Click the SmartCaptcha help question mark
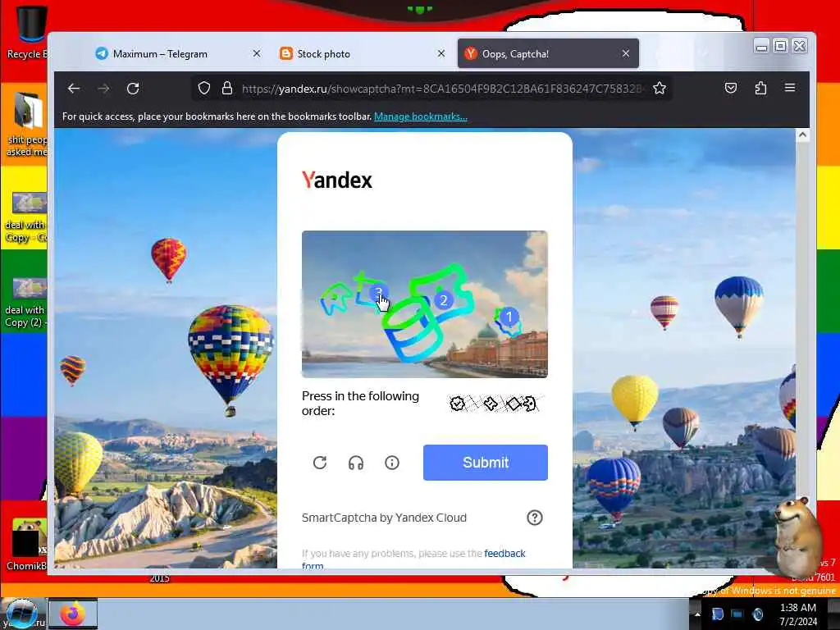Image resolution: width=840 pixels, height=630 pixels. pyautogui.click(x=535, y=518)
